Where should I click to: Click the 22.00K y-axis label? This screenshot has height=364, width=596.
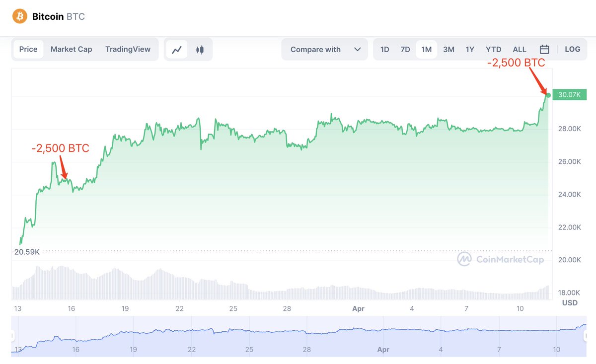[x=570, y=227]
